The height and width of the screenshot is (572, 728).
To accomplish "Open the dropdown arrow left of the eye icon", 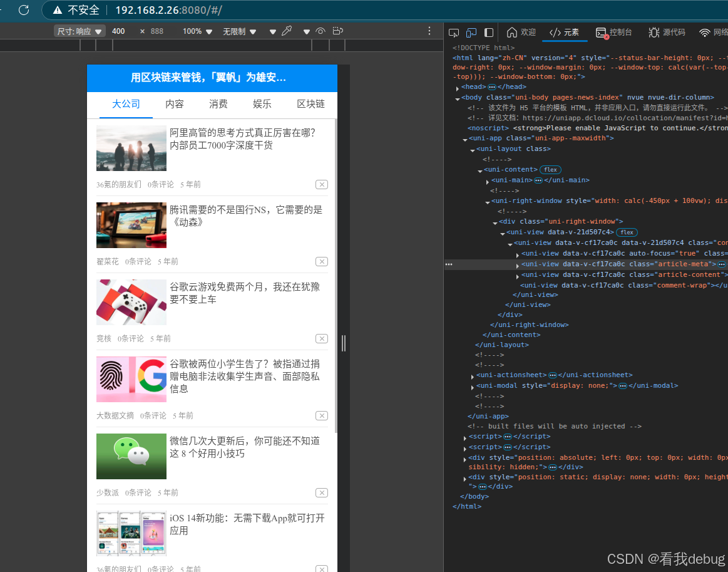I will point(307,31).
